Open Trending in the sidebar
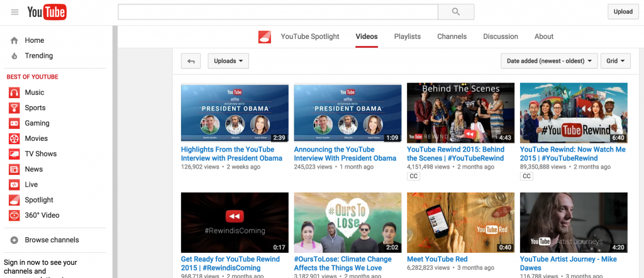Screen dimensions: 644x278 click(x=39, y=56)
